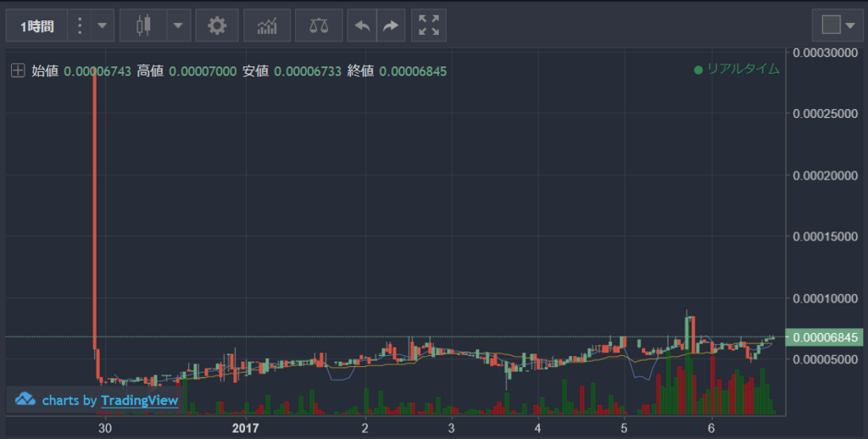This screenshot has width=868, height=439.
Task: Click the 0.00030000 price axis label
Action: tap(826, 53)
